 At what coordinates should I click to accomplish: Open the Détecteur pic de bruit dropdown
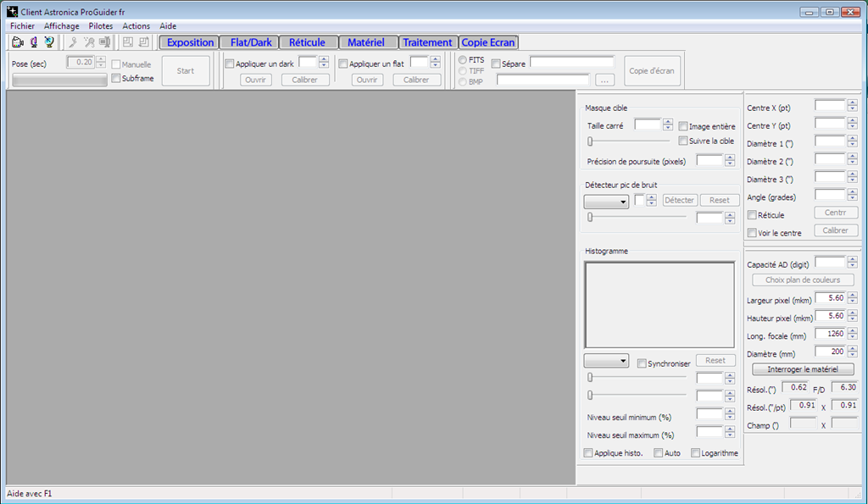click(606, 202)
